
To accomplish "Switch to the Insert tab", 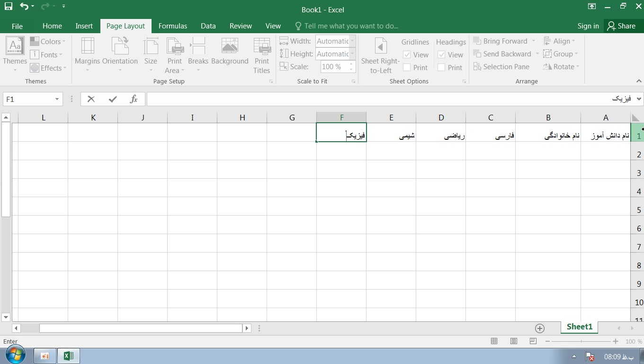I will click(x=84, y=26).
